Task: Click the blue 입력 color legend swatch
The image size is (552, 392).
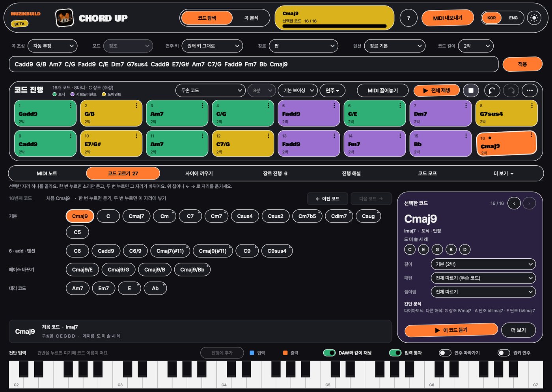Action: click(x=252, y=353)
